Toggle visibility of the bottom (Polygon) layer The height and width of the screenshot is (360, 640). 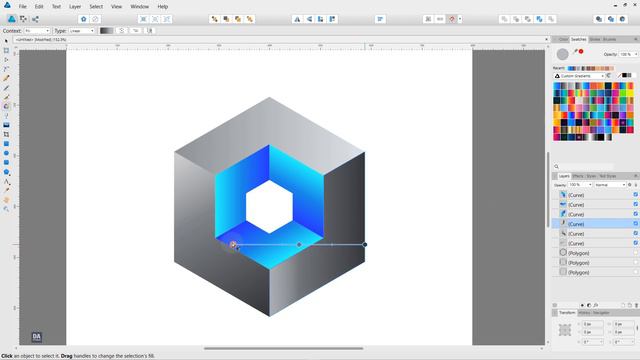(636, 272)
